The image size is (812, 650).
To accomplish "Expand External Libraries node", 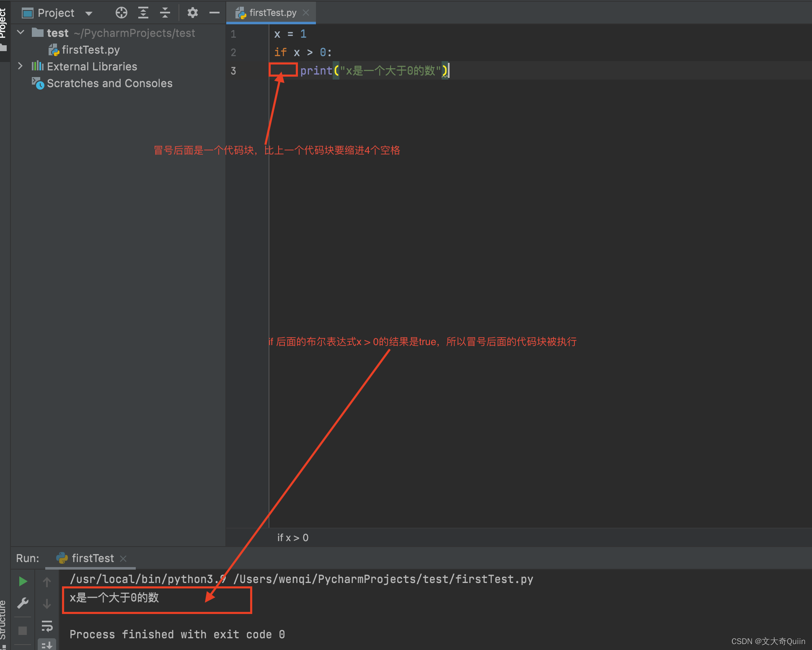I will pyautogui.click(x=20, y=66).
